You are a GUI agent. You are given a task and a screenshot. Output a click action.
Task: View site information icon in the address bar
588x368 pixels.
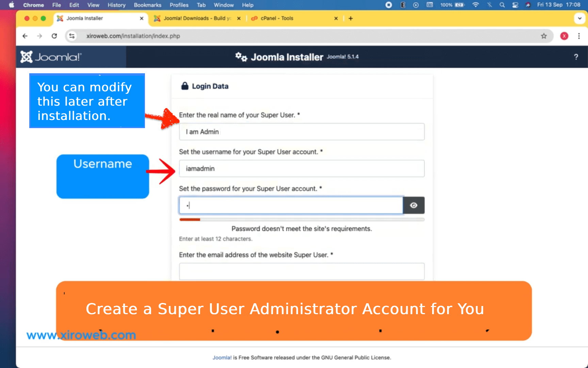[72, 36]
